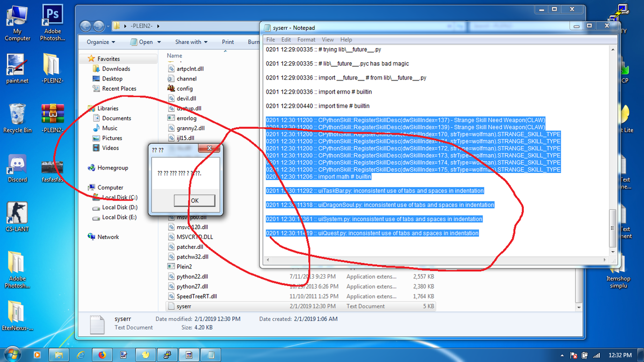Select Desktop in the navigation pane

[x=112, y=79]
